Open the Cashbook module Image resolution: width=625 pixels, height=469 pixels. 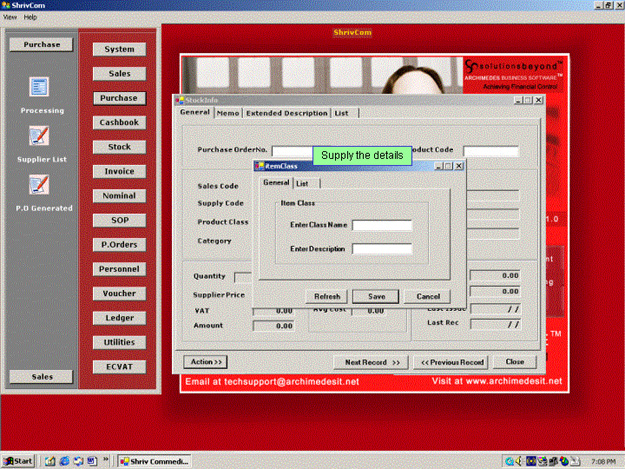(x=119, y=123)
